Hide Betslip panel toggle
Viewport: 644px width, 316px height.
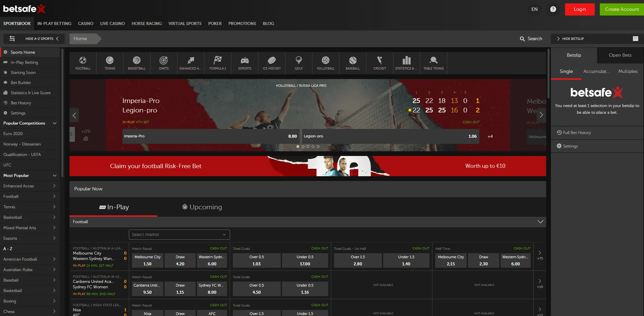point(570,38)
